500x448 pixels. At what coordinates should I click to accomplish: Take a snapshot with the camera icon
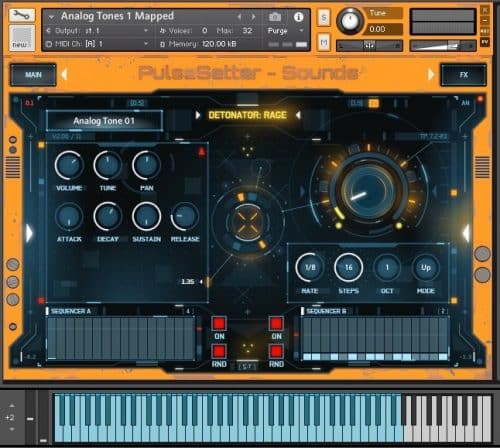[x=275, y=17]
